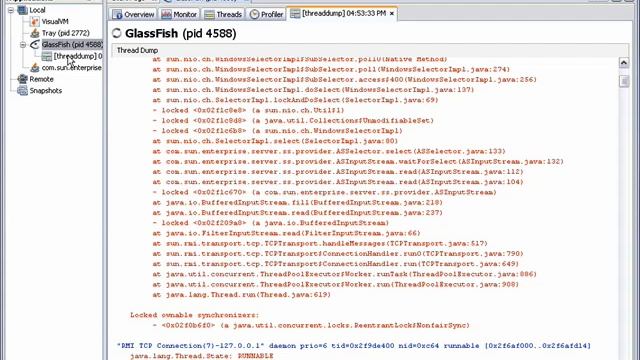Switch to the Profiler tab
The image size is (640, 360).
click(267, 14)
